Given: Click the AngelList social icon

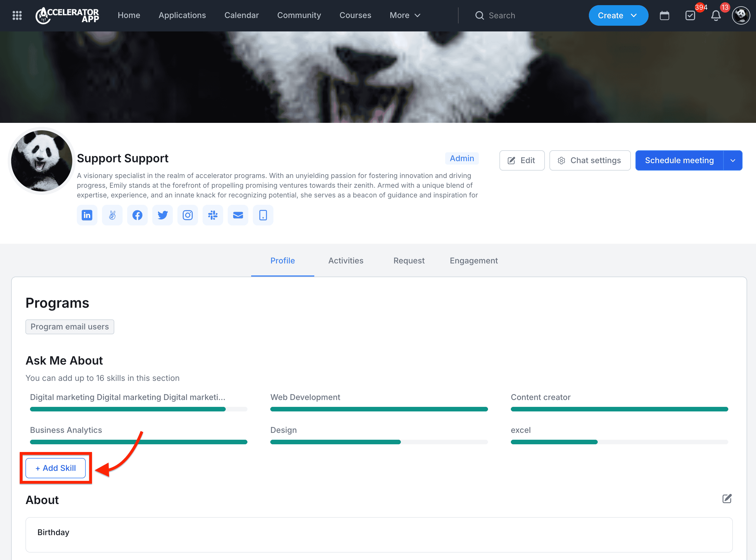Looking at the screenshot, I should pyautogui.click(x=112, y=215).
